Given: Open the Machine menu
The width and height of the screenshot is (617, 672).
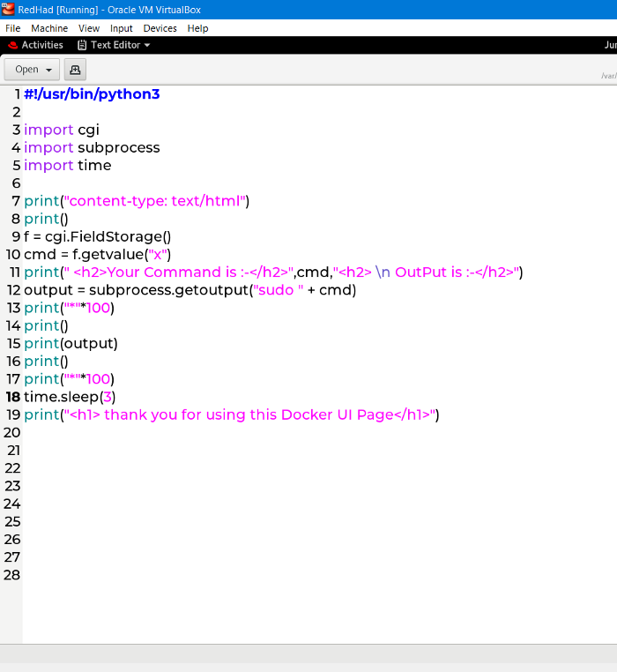Looking at the screenshot, I should coord(49,28).
